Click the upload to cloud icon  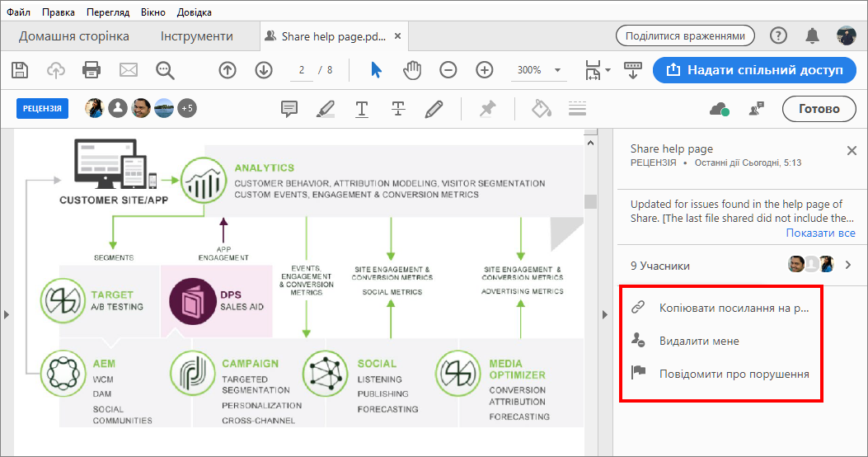(x=55, y=70)
